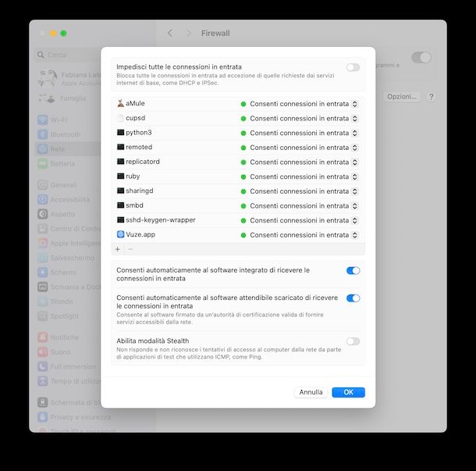Open Wi-Fi in the sidebar

pyautogui.click(x=53, y=120)
